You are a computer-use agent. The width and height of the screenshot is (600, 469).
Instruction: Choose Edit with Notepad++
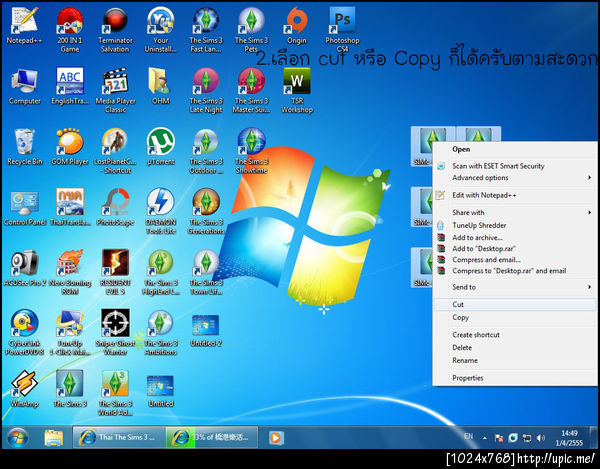point(515,195)
